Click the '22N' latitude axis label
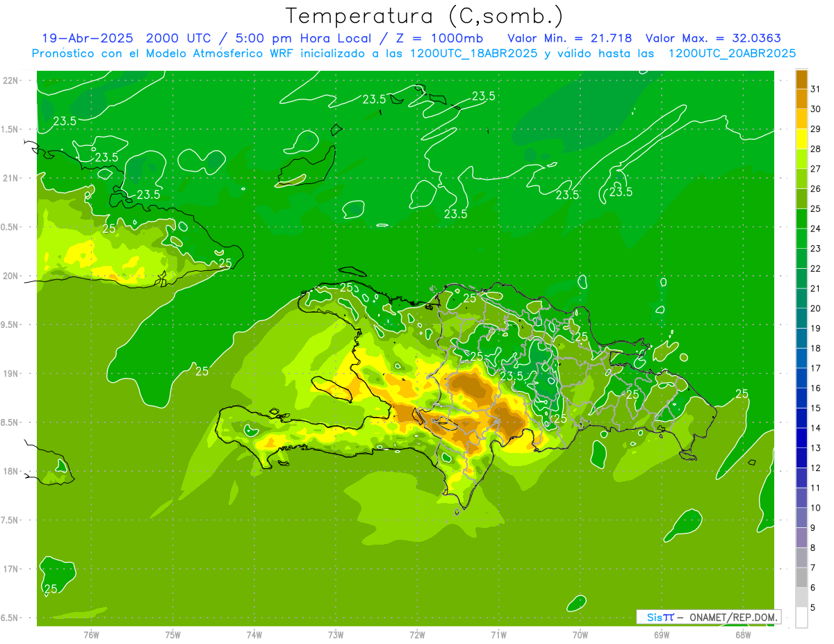 coord(10,80)
